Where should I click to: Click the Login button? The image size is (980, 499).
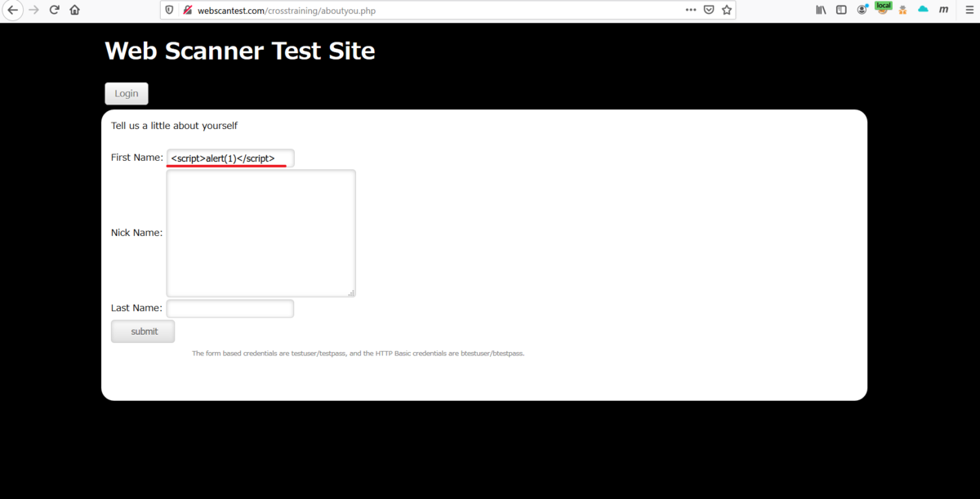tap(127, 93)
